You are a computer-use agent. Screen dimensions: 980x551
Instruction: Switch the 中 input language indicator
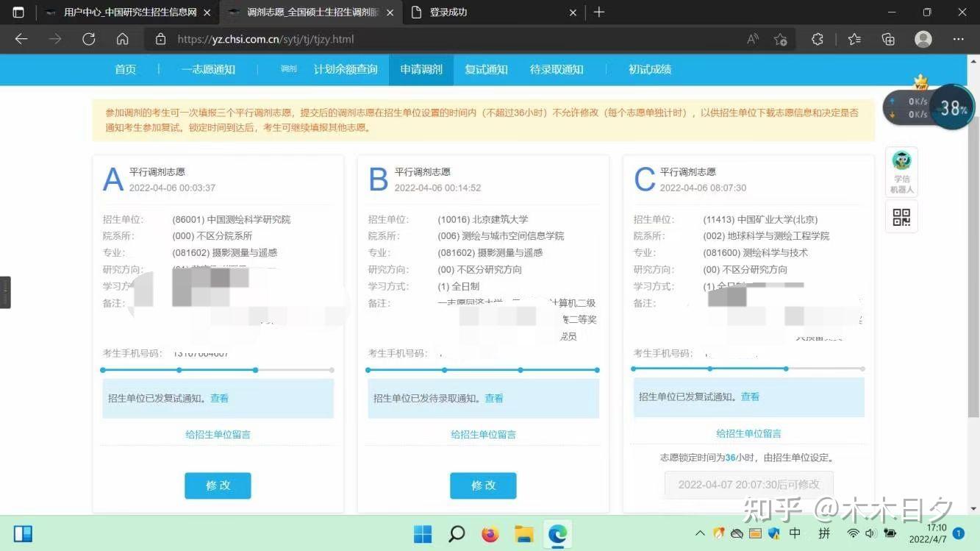tap(795, 533)
